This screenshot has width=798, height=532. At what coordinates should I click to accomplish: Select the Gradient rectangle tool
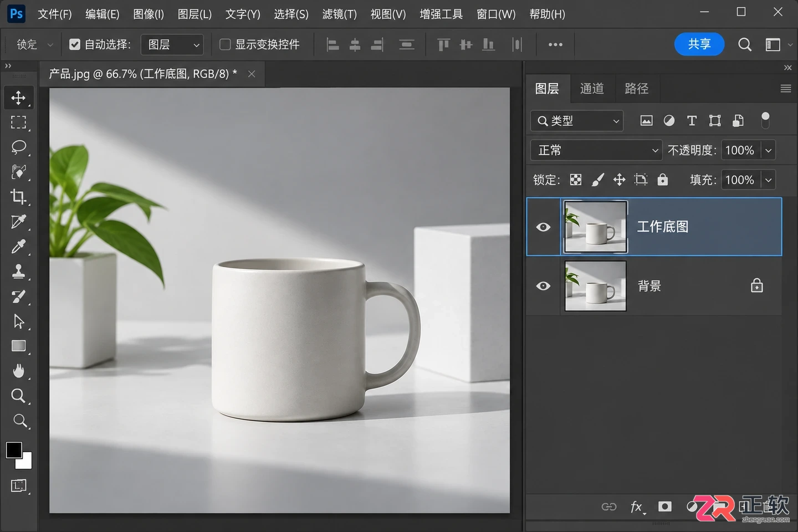click(x=18, y=346)
